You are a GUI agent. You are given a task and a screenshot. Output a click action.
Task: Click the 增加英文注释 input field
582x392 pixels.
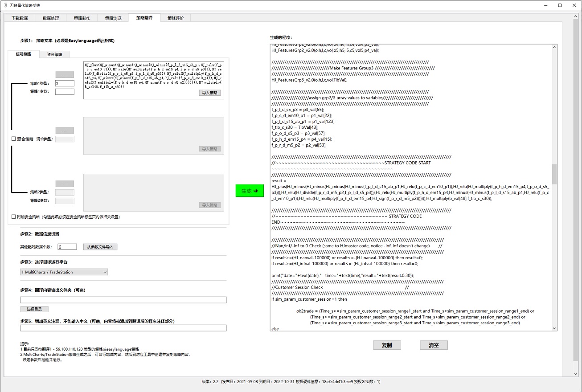(123, 328)
